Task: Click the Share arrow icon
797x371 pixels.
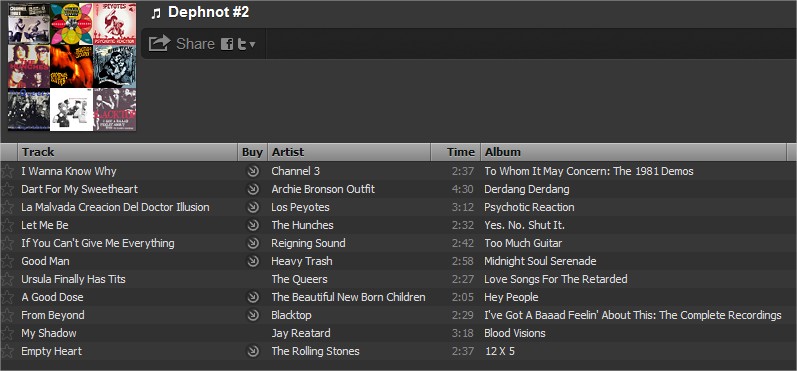Action: [159, 44]
